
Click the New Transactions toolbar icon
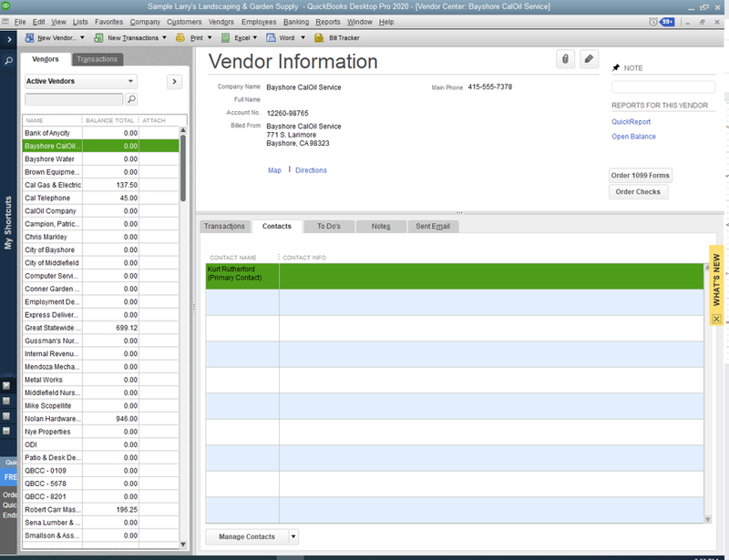[x=98, y=38]
